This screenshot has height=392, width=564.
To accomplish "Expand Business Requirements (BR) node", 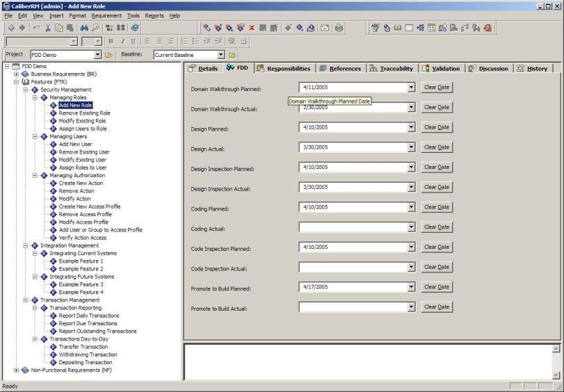I will pos(16,74).
